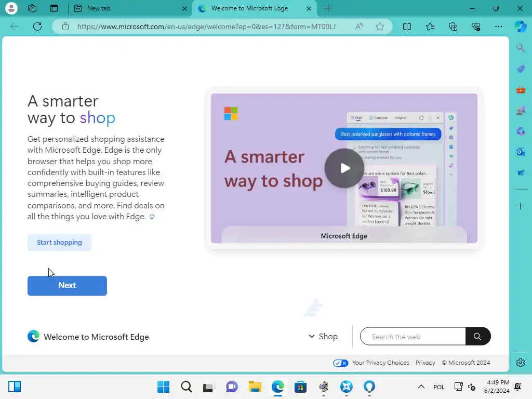Click the Welcome to Microsoft Edge logo

click(x=88, y=337)
